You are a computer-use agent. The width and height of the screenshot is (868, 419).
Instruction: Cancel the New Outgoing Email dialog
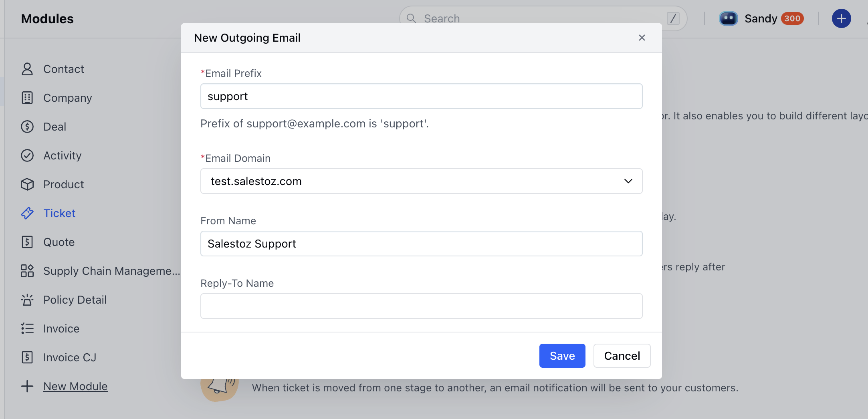[622, 356]
